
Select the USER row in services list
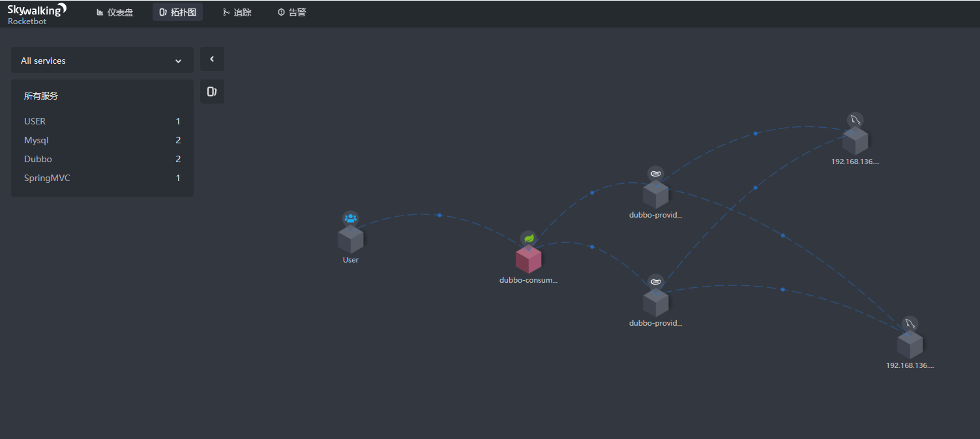[102, 121]
